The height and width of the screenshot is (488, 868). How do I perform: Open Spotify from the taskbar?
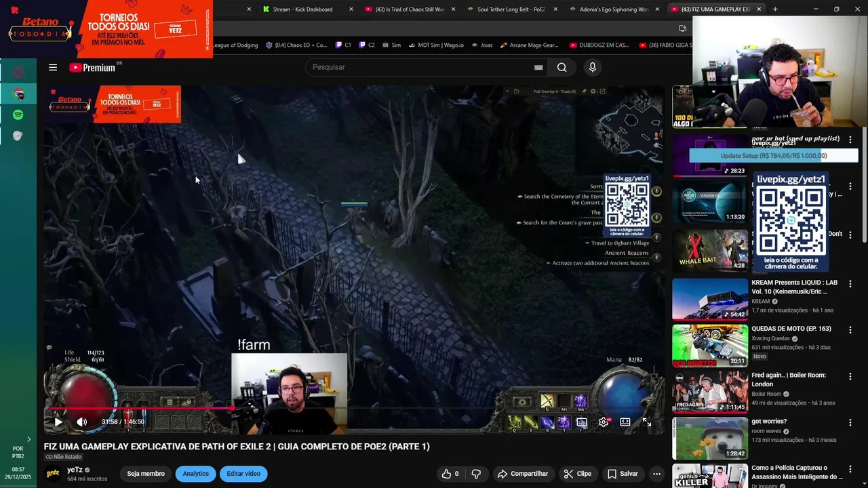(18, 115)
